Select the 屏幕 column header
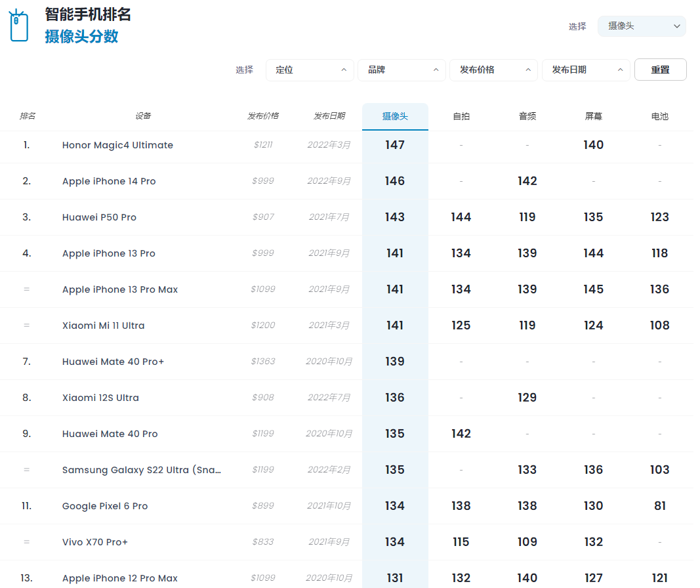The width and height of the screenshot is (700, 588). coord(593,115)
